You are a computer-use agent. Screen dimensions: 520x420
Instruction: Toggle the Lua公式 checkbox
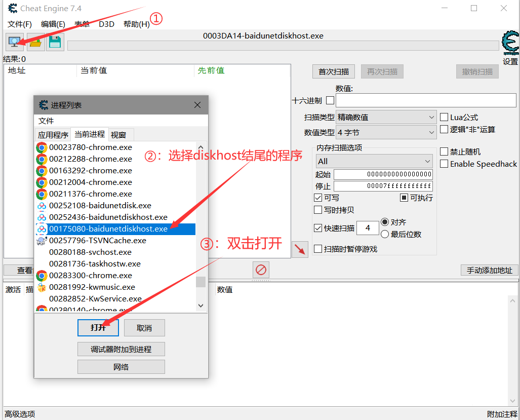[x=444, y=117]
